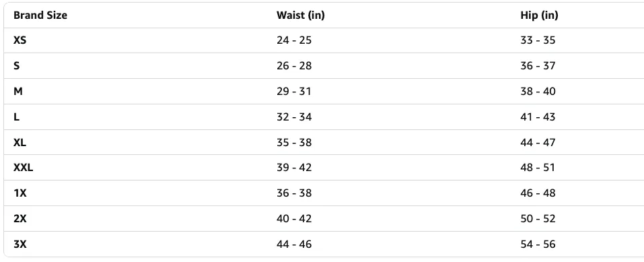Click waist value 44 - 46
The image size is (644, 262).
point(294,244)
